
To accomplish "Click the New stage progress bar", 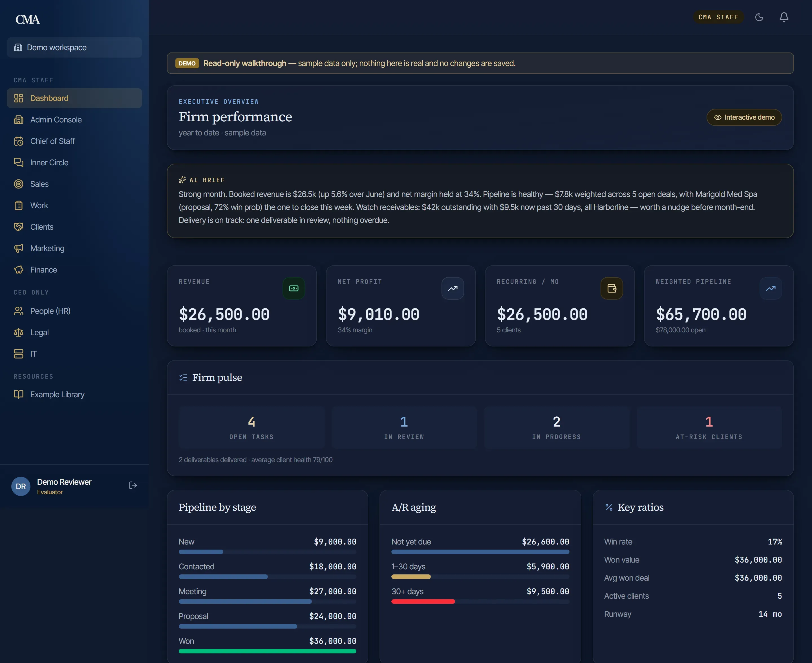I will click(x=268, y=552).
